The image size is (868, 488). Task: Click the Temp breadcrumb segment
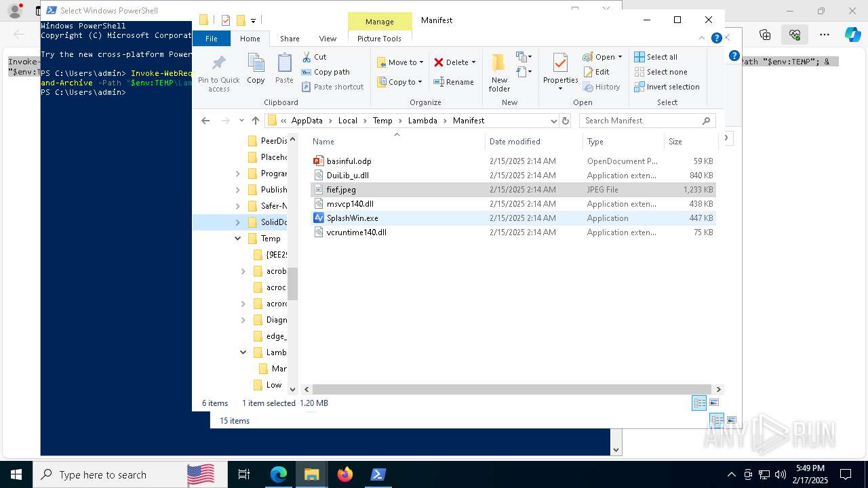[x=382, y=121]
